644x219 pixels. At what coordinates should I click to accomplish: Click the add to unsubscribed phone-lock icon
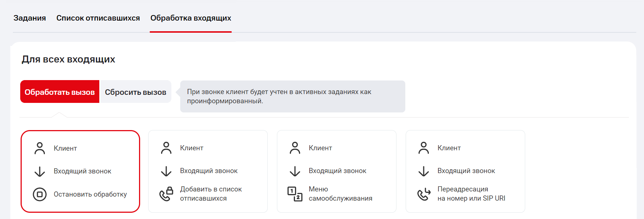166,194
